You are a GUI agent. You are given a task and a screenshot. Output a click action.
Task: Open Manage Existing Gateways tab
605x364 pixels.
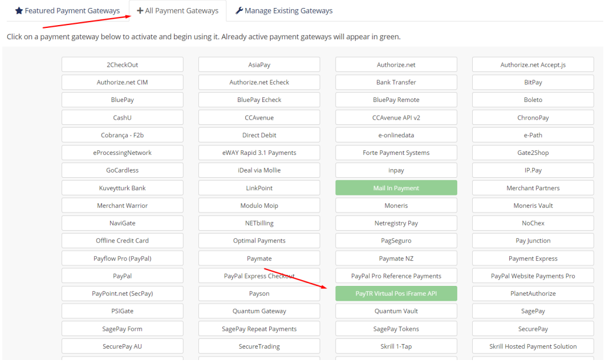coord(284,11)
